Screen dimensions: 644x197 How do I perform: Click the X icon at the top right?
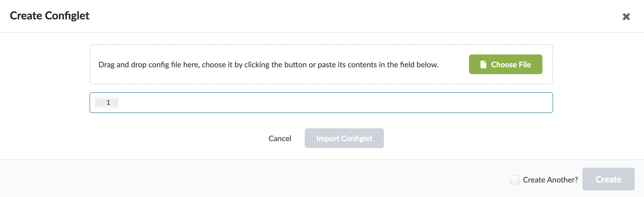click(626, 17)
